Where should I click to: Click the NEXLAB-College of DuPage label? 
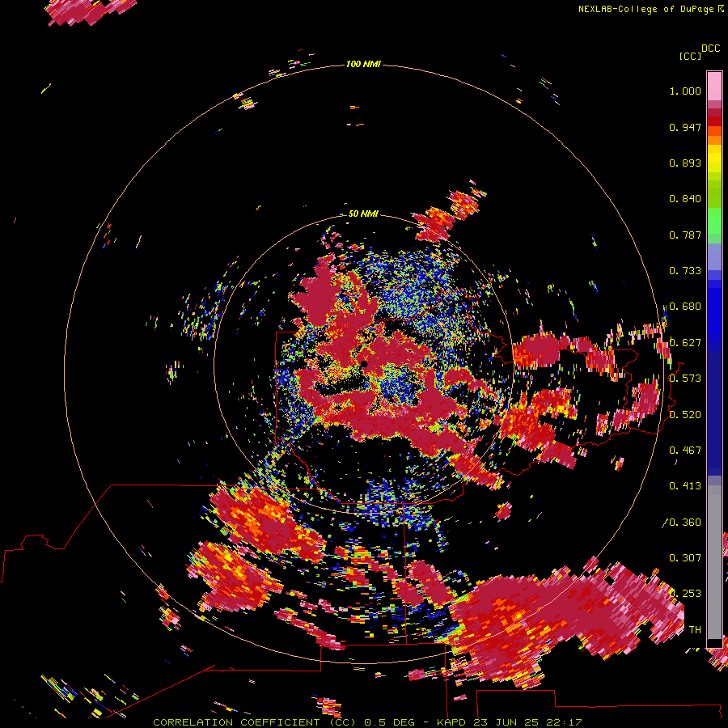(650, 9)
